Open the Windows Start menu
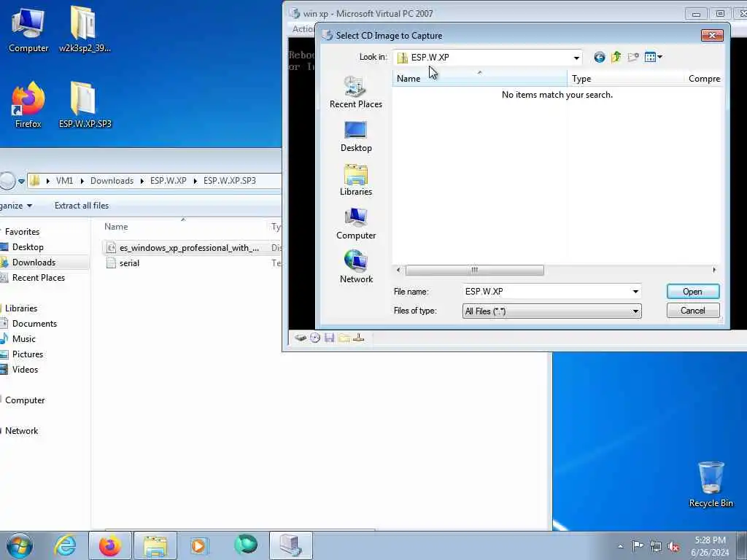Viewport: 747px width, 560px height. (20, 545)
